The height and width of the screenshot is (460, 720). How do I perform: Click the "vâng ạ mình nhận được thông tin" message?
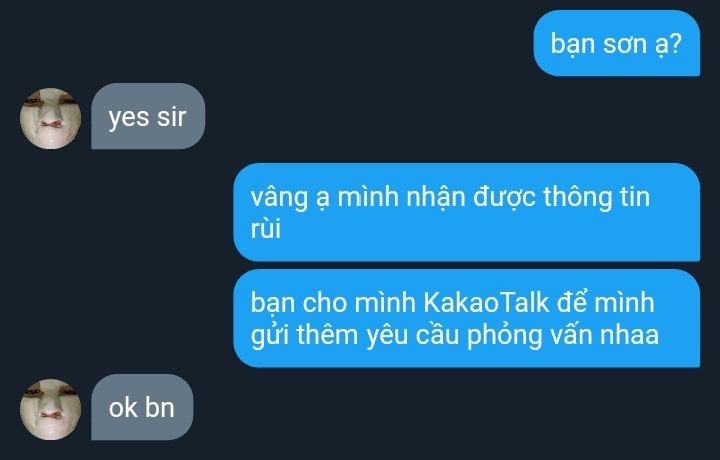(467, 212)
